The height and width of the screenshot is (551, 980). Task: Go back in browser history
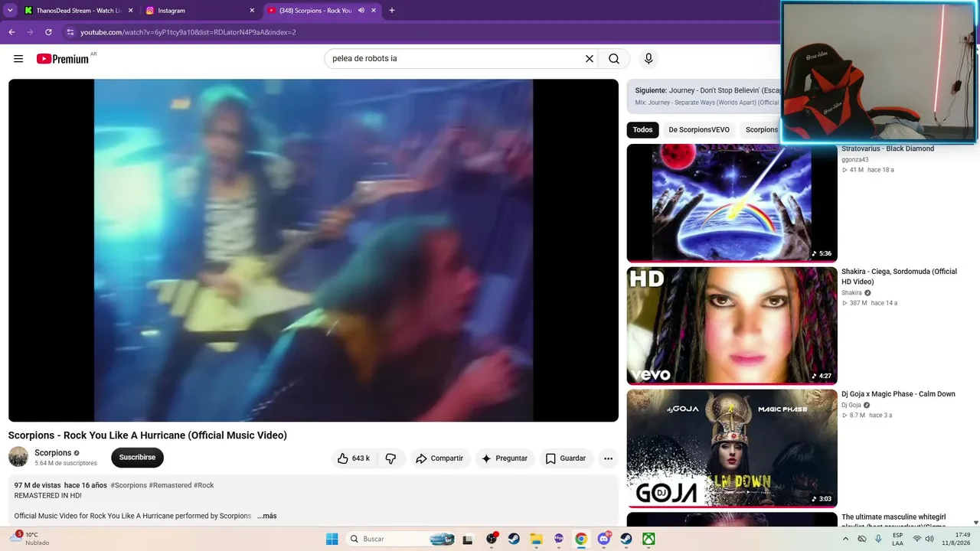11,32
